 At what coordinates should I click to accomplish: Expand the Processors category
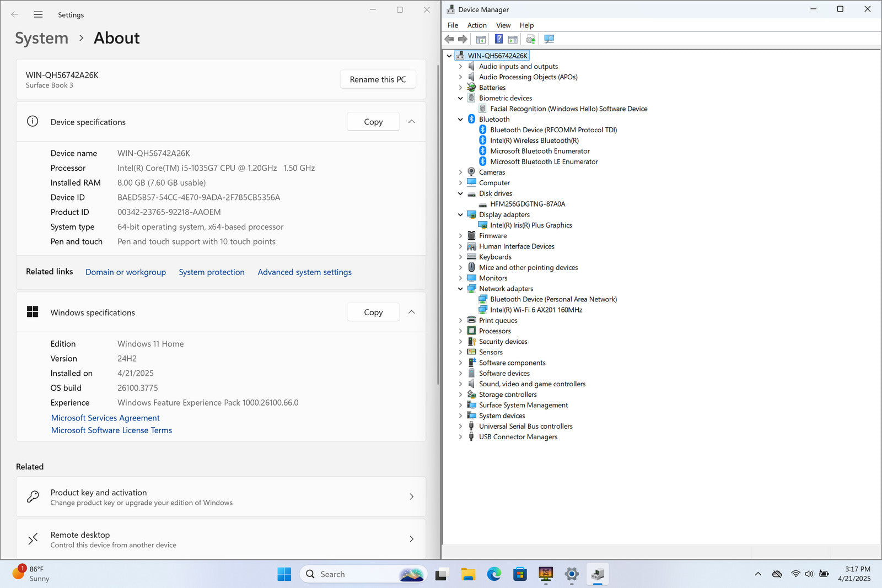click(460, 331)
